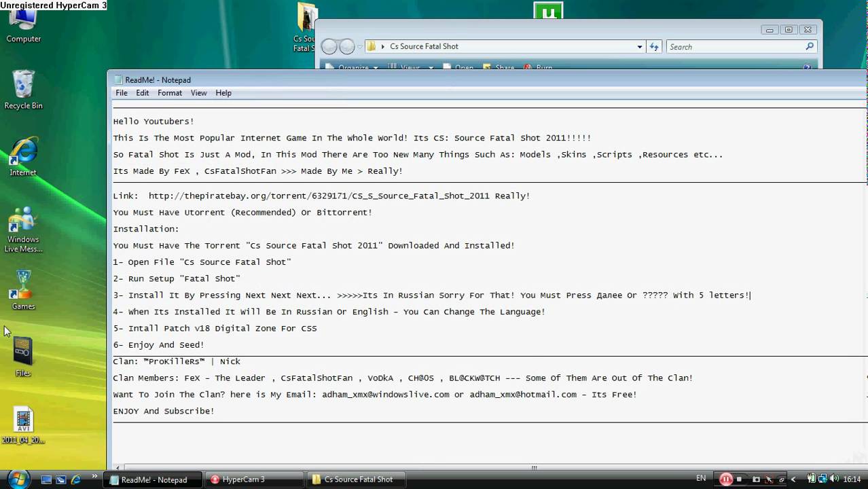The height and width of the screenshot is (489, 868).
Task: Pause HyperCam recording from taskbar toolbar
Action: (726, 479)
